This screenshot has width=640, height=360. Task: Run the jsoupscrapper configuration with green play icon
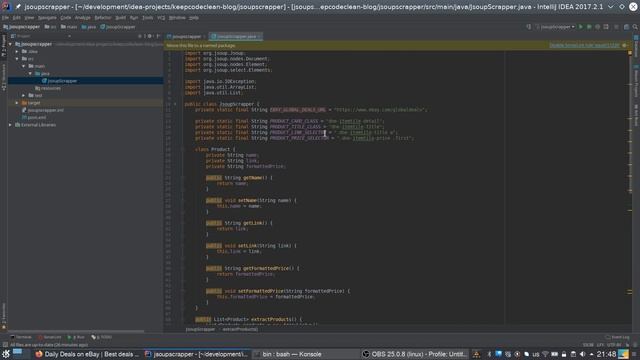(580, 27)
